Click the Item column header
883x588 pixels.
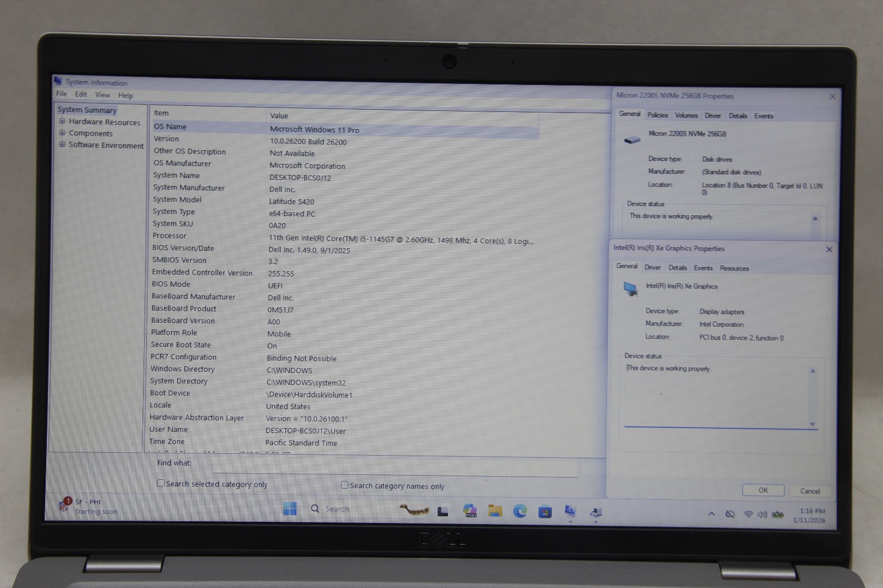pyautogui.click(x=209, y=114)
